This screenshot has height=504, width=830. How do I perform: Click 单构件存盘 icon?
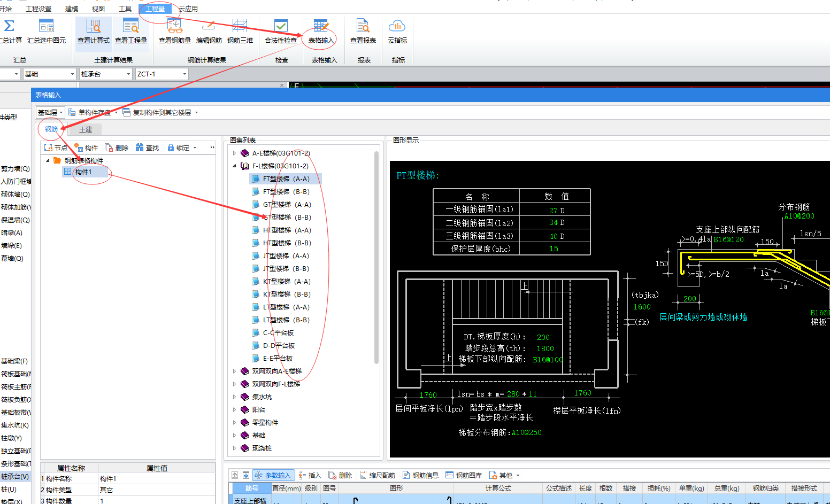tap(72, 112)
